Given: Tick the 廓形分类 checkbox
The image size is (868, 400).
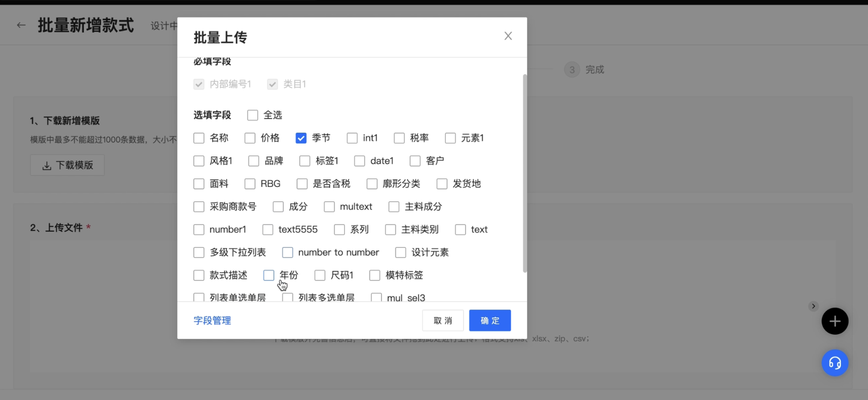Looking at the screenshot, I should tap(372, 184).
